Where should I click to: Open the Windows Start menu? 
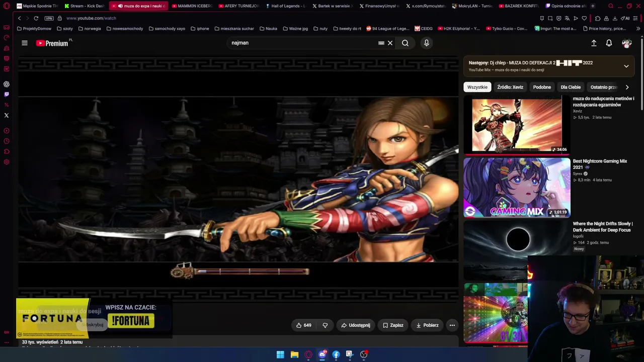click(x=280, y=354)
